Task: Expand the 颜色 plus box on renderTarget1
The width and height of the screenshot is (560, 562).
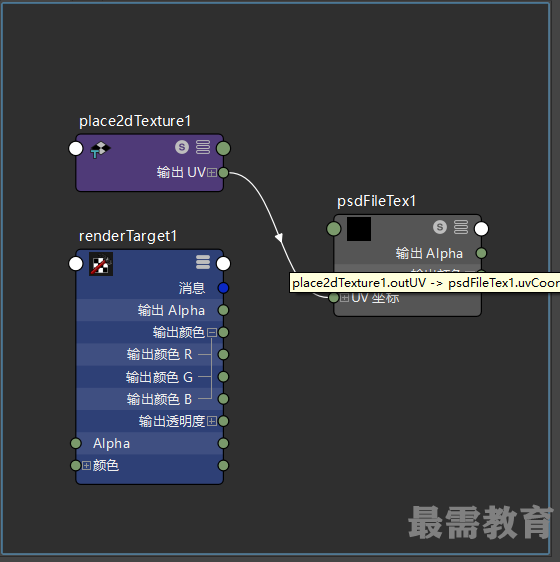Action: (x=86, y=466)
